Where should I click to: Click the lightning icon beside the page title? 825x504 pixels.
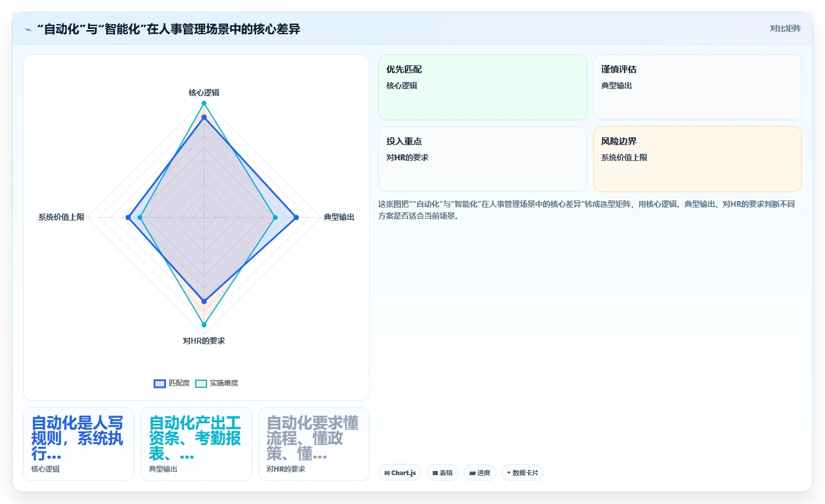coord(28,29)
